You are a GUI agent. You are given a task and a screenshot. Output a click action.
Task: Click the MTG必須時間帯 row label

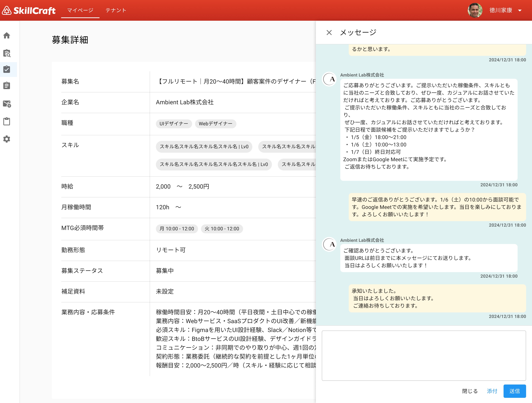tap(83, 228)
